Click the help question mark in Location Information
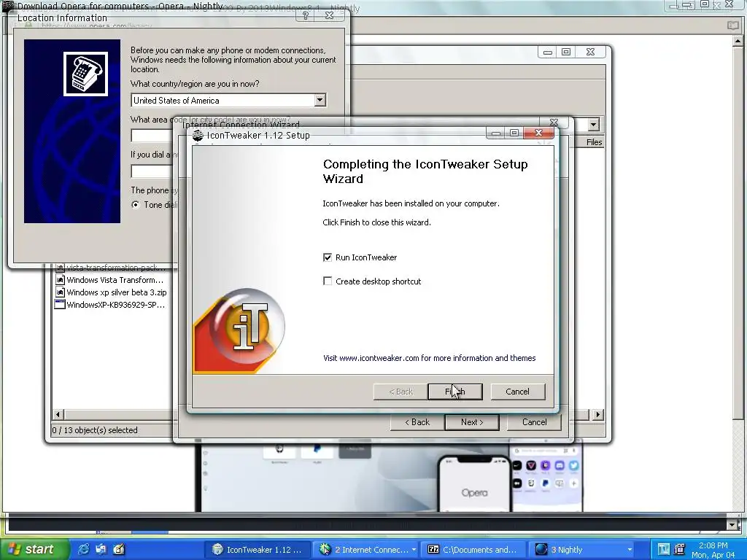 pos(306,15)
